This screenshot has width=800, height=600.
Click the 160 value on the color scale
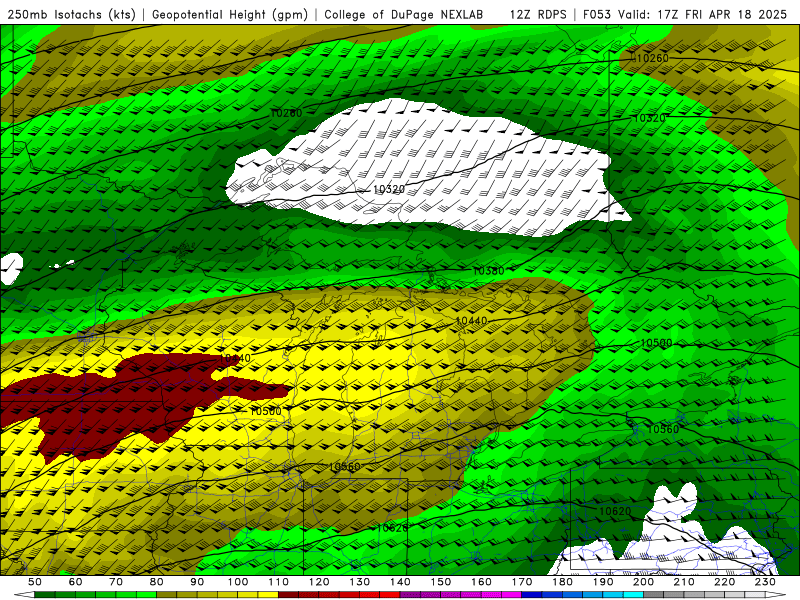coord(482,582)
